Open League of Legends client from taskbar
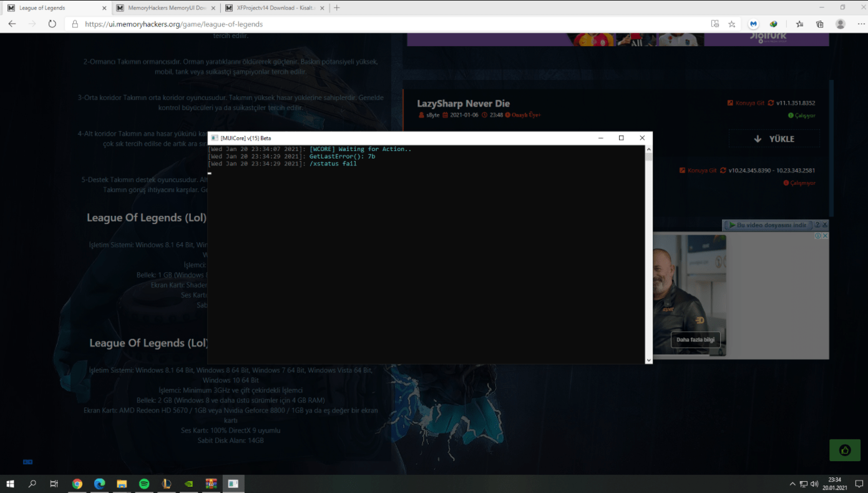 click(167, 484)
